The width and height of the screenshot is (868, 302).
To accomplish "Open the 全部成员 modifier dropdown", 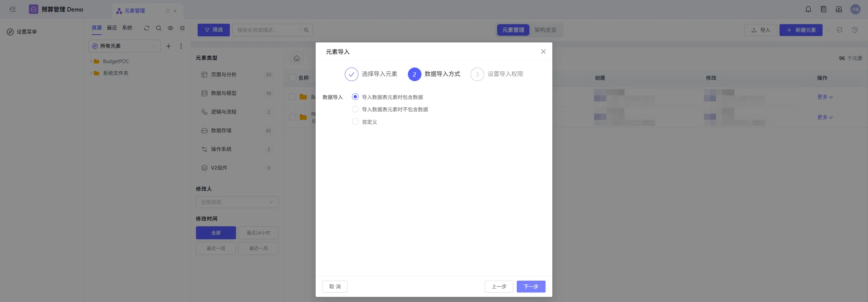I will click(x=237, y=202).
